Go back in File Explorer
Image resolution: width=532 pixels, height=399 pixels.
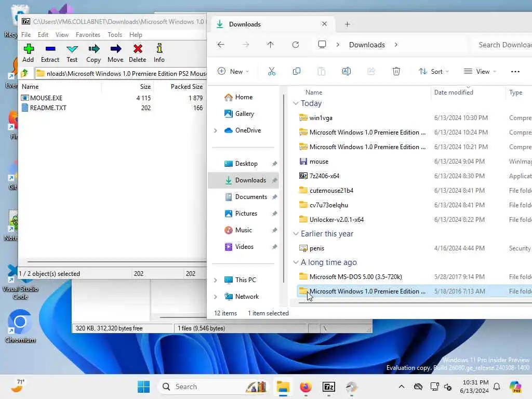(x=221, y=45)
